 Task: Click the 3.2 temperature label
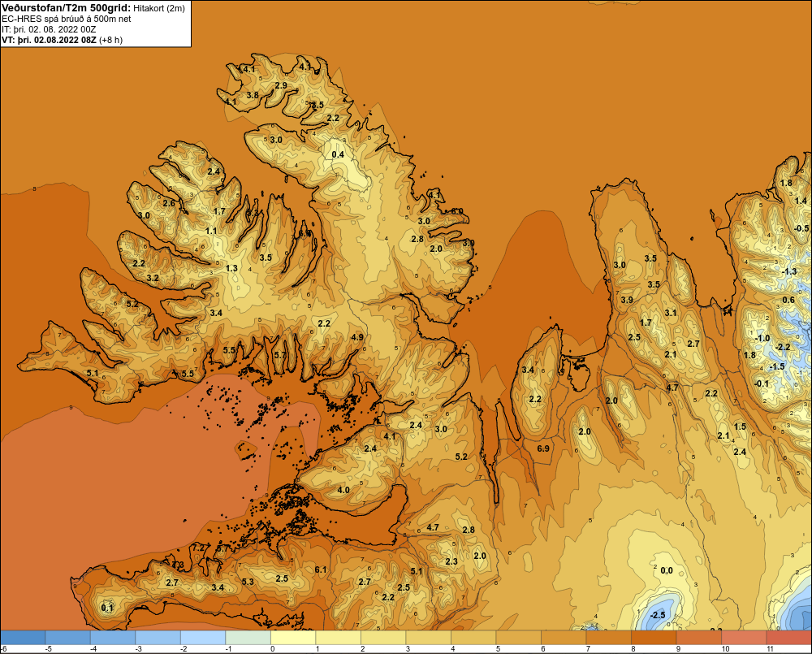click(153, 279)
